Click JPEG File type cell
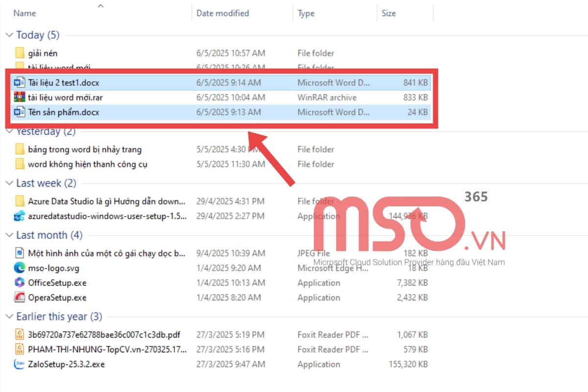 click(314, 253)
